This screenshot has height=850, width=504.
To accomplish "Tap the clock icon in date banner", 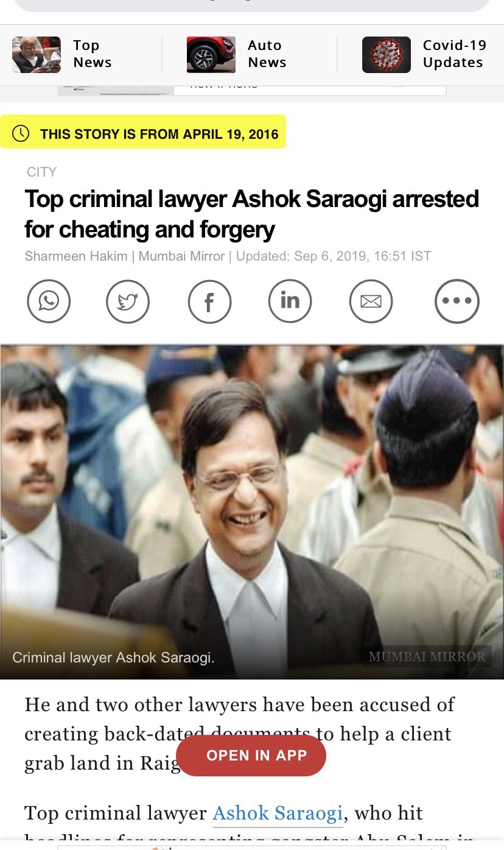I will pyautogui.click(x=21, y=133).
